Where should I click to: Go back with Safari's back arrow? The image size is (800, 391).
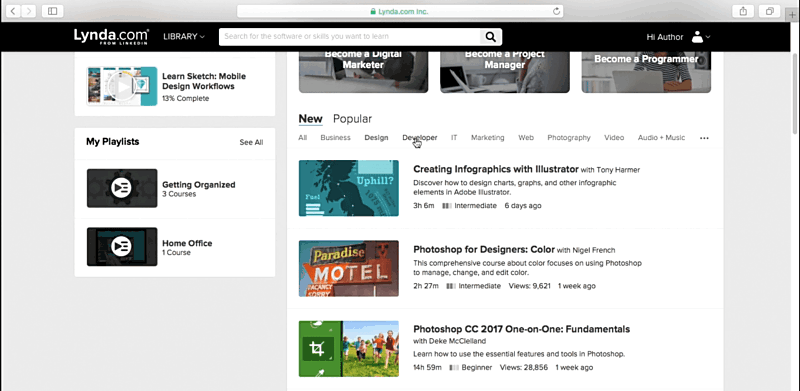coord(13,11)
